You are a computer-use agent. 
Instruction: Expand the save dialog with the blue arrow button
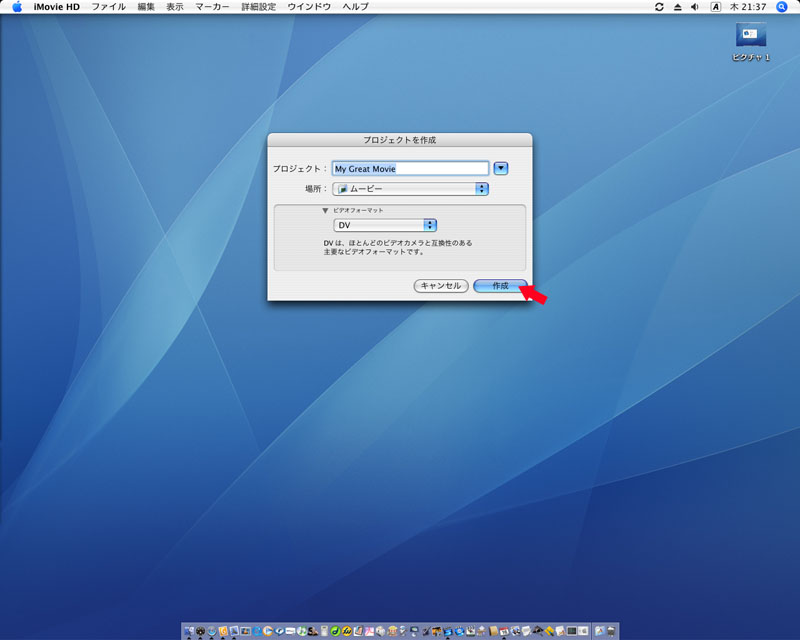click(x=502, y=169)
